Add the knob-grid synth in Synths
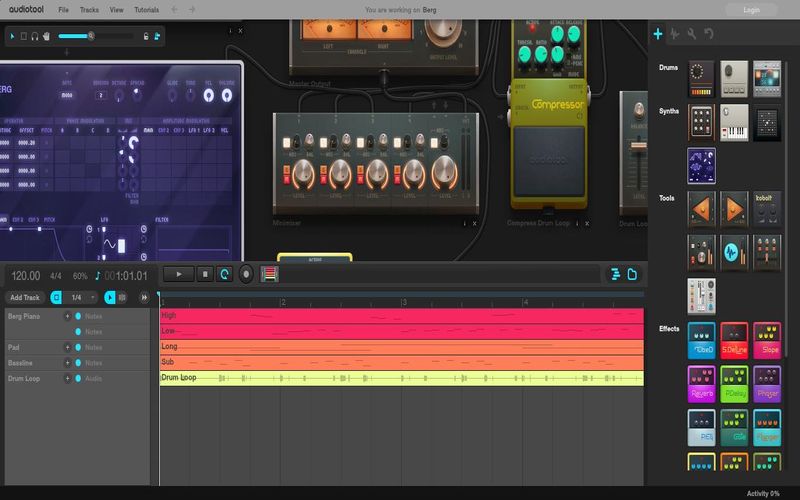This screenshot has width=800, height=500. 701,122
